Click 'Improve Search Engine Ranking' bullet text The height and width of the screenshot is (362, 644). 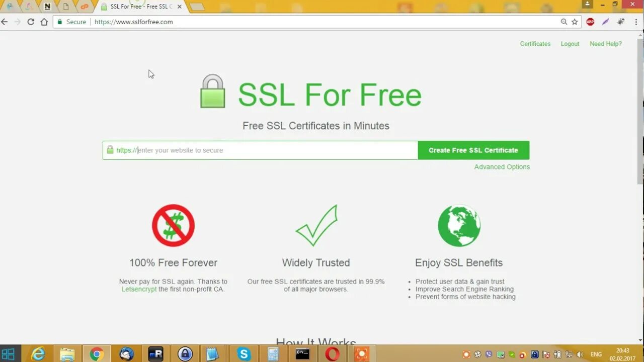coord(464,289)
